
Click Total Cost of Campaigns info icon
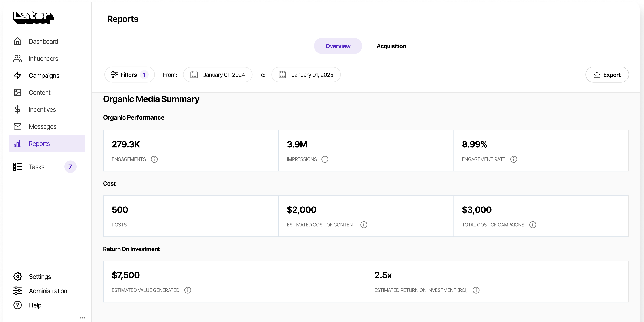point(532,225)
